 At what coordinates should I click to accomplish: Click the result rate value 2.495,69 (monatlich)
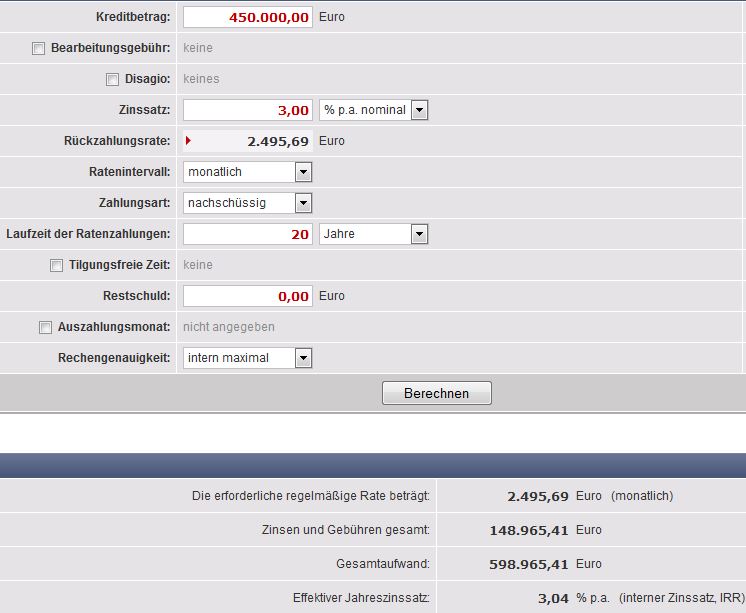tap(538, 496)
